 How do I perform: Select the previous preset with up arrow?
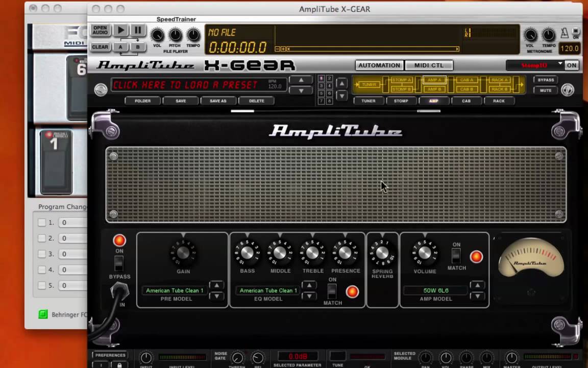click(x=301, y=80)
